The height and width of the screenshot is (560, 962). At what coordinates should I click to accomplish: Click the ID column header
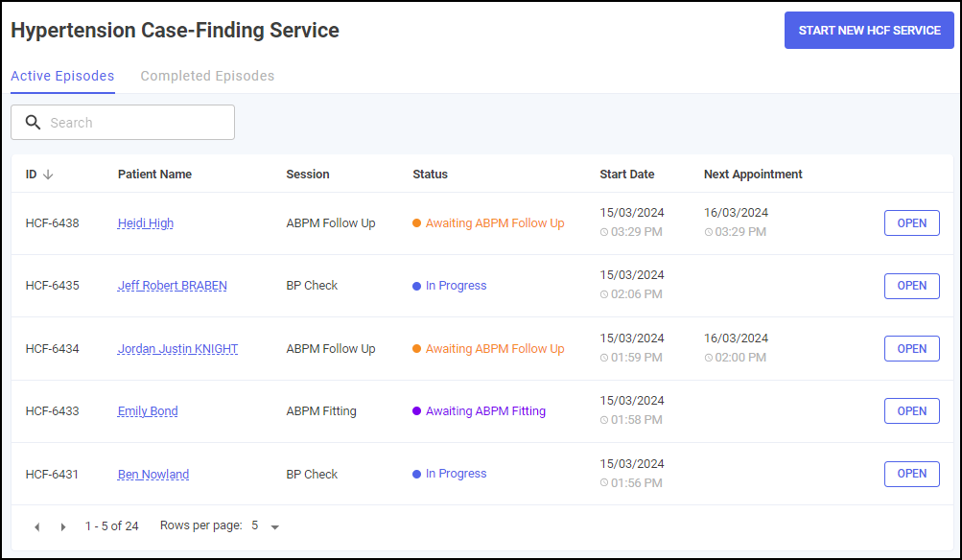(32, 175)
